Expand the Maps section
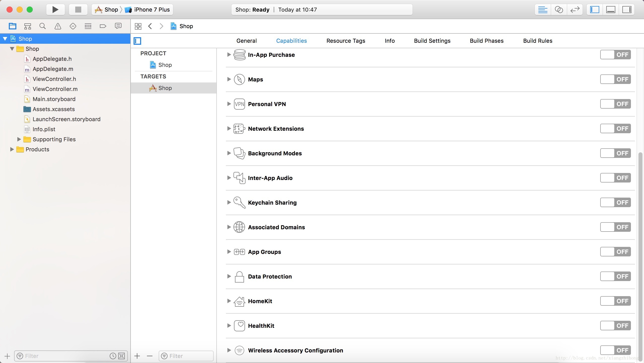The image size is (644, 363). [x=229, y=79]
